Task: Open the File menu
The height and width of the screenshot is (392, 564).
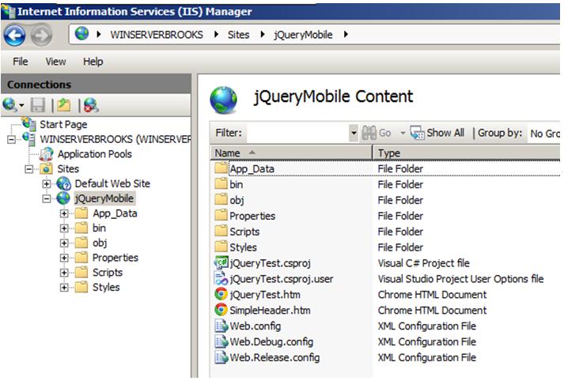Action: [x=20, y=62]
